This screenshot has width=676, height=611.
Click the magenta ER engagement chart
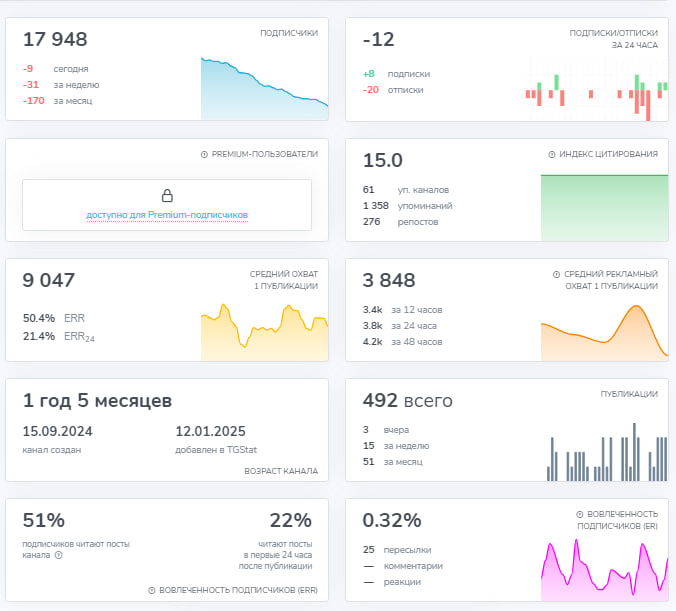tap(604, 570)
